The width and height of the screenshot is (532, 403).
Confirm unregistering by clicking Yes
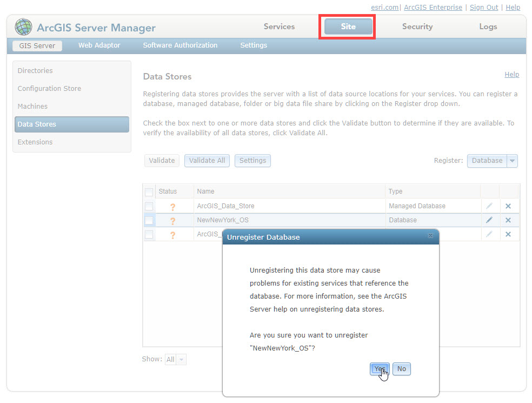[380, 369]
